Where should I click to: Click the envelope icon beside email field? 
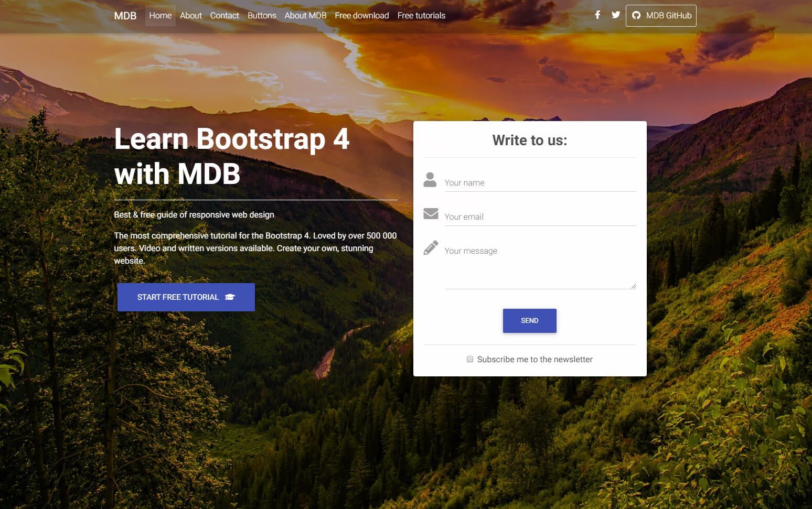coord(431,214)
